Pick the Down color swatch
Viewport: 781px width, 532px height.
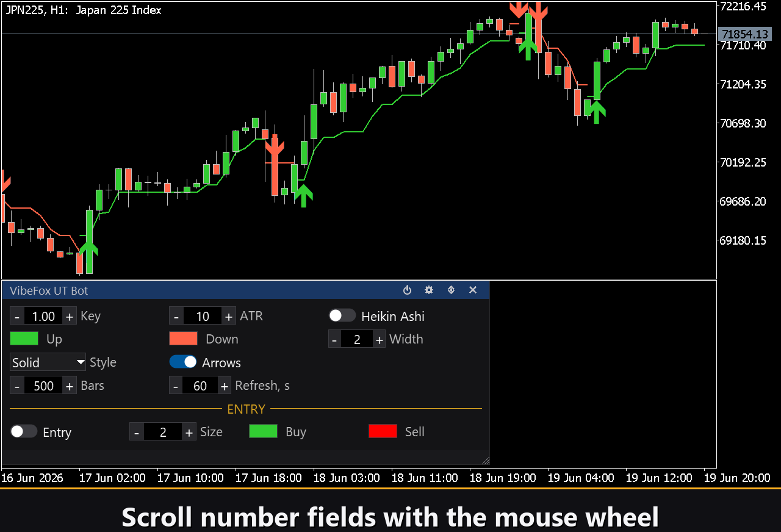coord(184,339)
